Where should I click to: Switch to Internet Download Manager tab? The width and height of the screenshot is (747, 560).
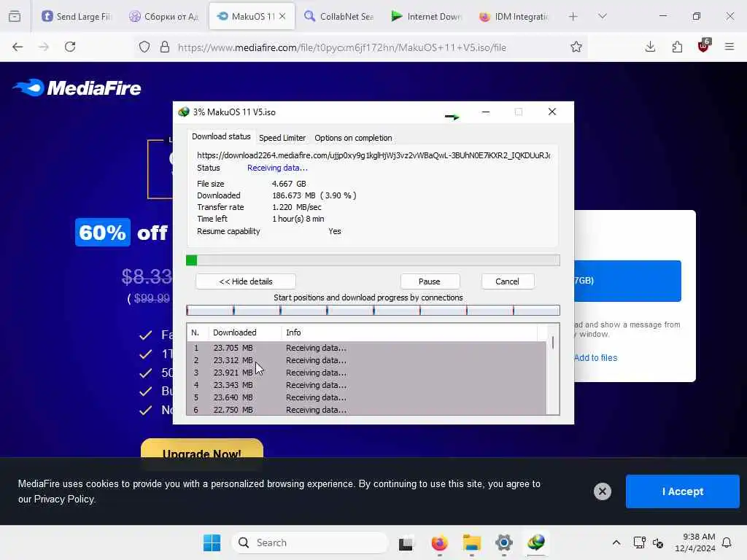pyautogui.click(x=426, y=16)
